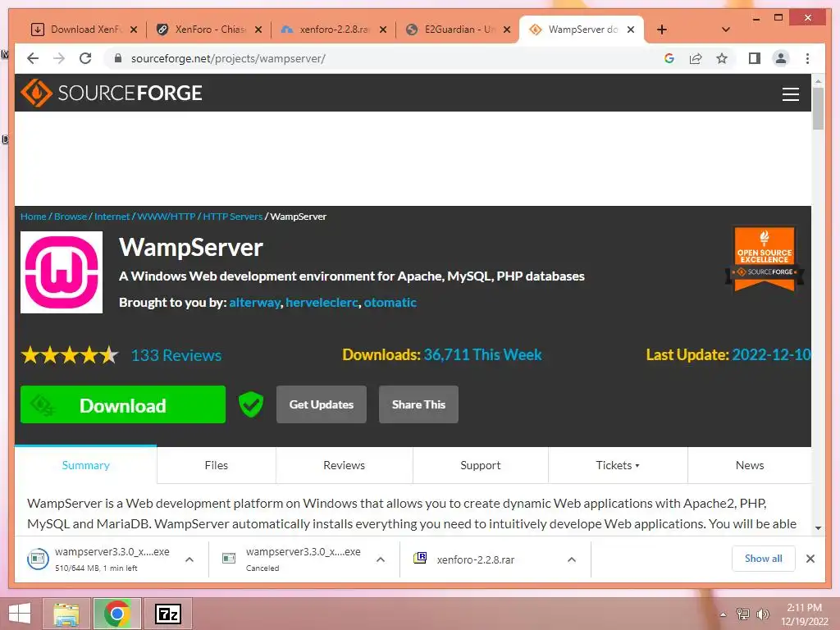
Task: Click the padlock site info icon
Action: [118, 58]
